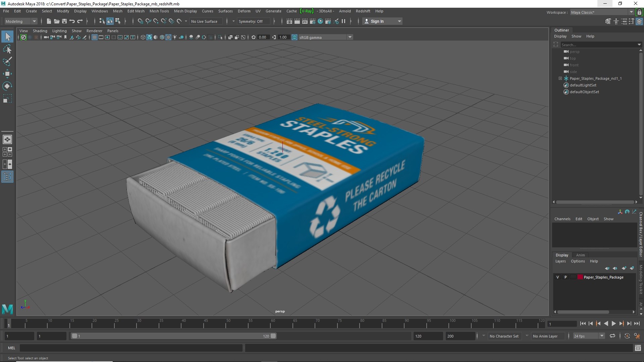Toggle the Outliner layout button in toolbox
The height and width of the screenshot is (362, 644).
tap(7, 177)
